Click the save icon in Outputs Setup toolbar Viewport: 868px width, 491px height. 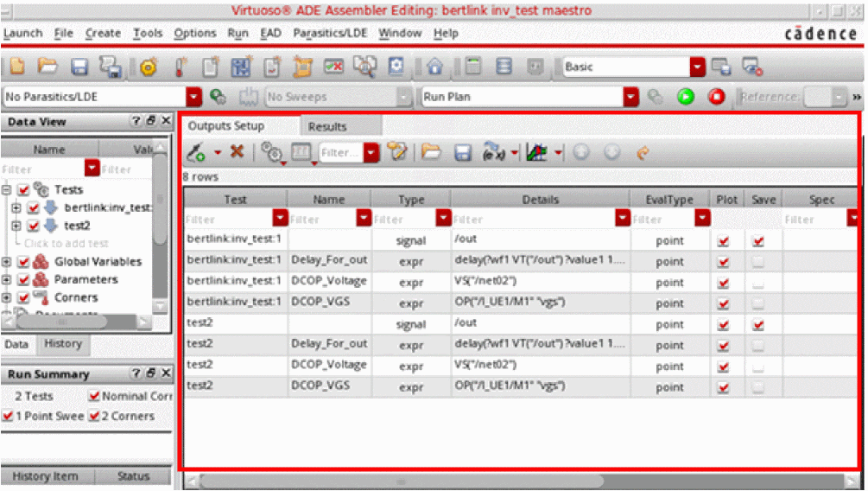[x=462, y=153]
